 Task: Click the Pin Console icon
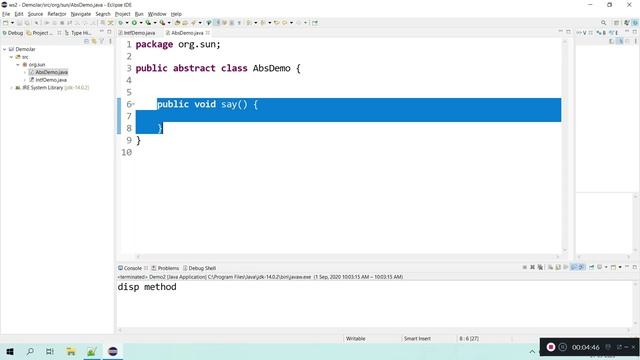pos(591,267)
